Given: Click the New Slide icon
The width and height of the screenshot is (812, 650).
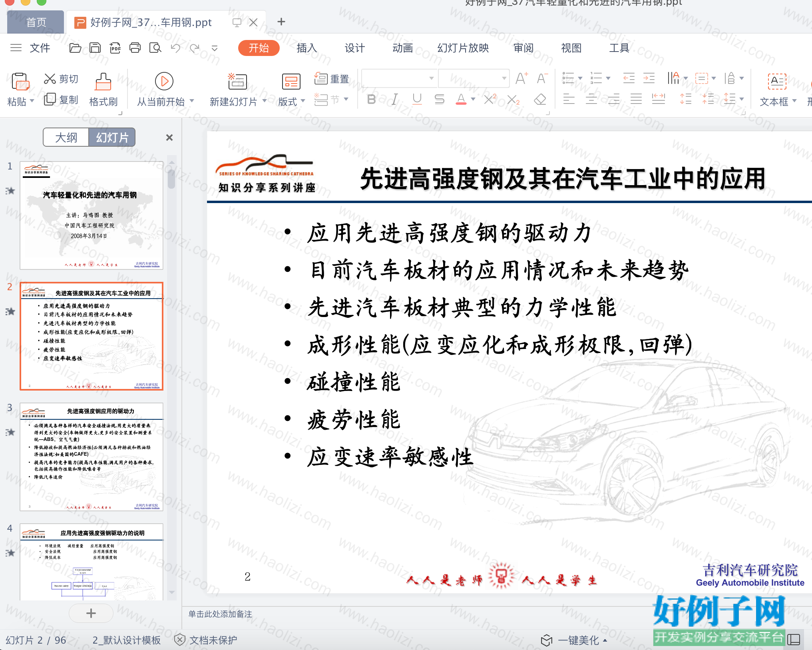Looking at the screenshot, I should click(237, 81).
